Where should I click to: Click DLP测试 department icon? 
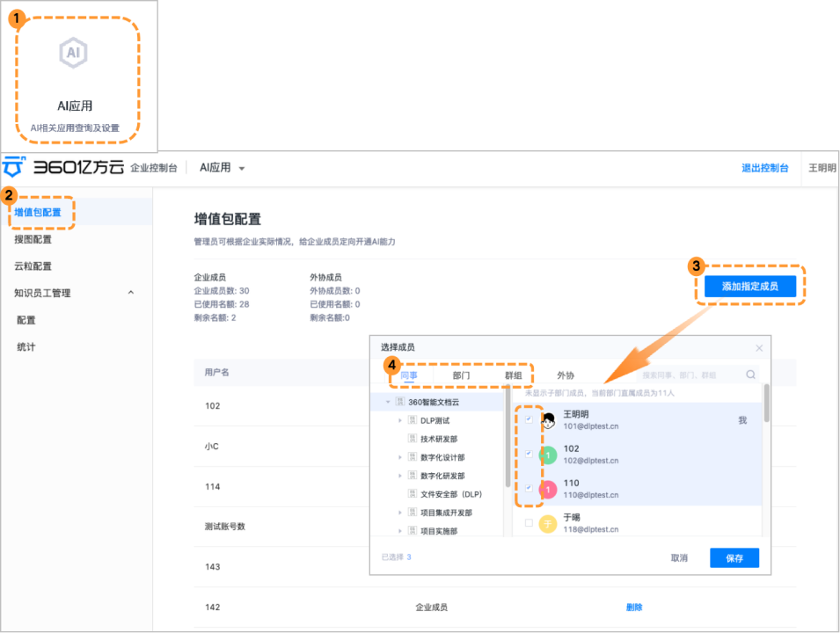(412, 420)
